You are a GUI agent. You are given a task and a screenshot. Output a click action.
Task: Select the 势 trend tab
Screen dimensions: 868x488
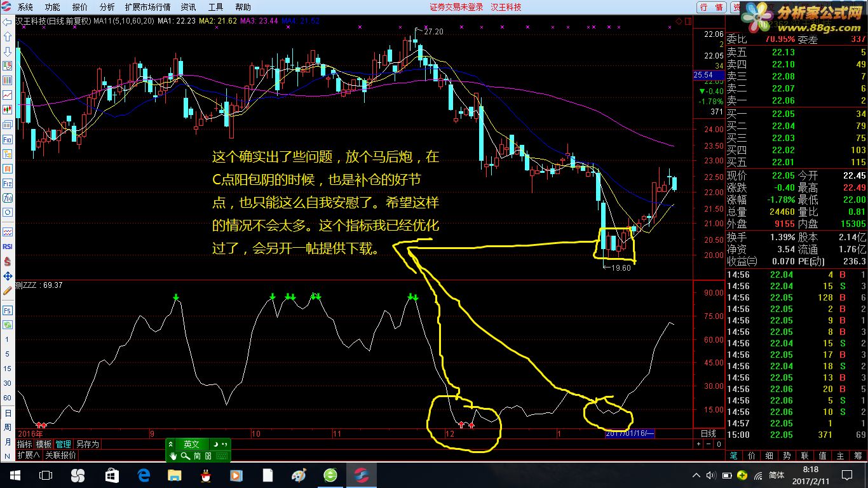click(x=787, y=456)
